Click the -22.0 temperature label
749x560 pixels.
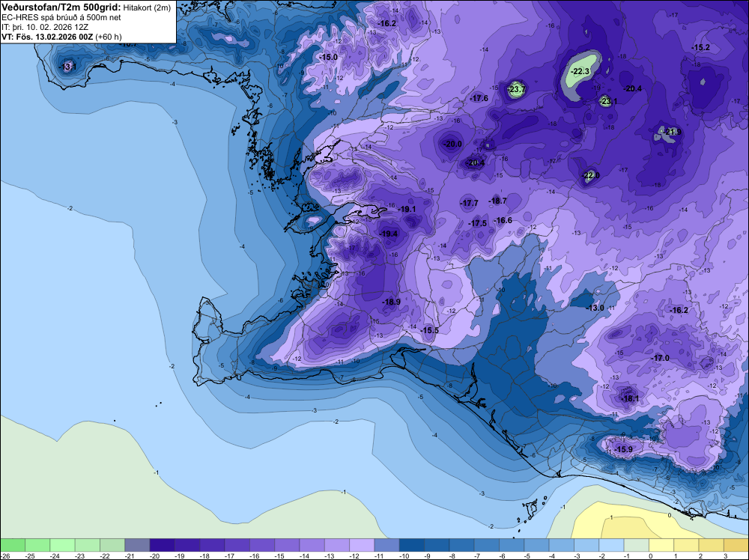tap(590, 176)
